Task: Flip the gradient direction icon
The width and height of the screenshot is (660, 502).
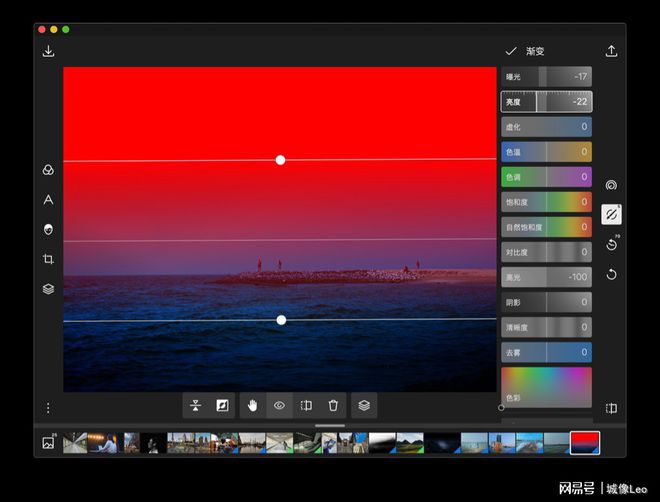Action: coord(195,406)
